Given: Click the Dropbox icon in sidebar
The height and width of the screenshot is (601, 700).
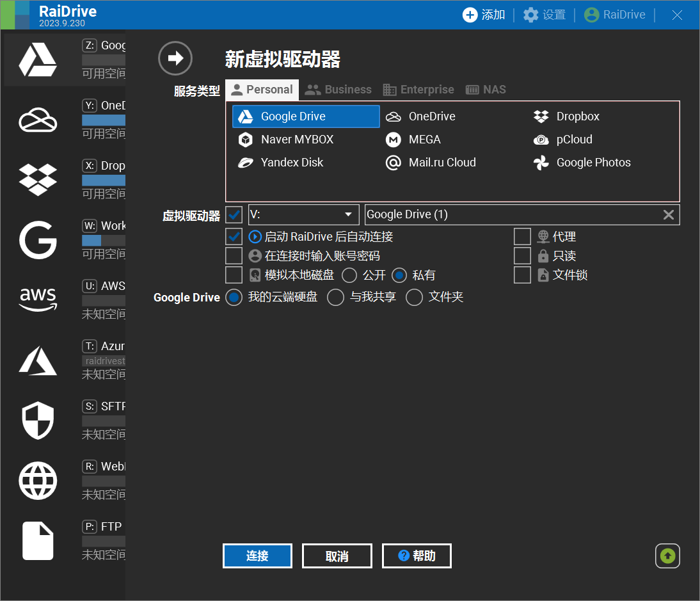Looking at the screenshot, I should [x=38, y=180].
